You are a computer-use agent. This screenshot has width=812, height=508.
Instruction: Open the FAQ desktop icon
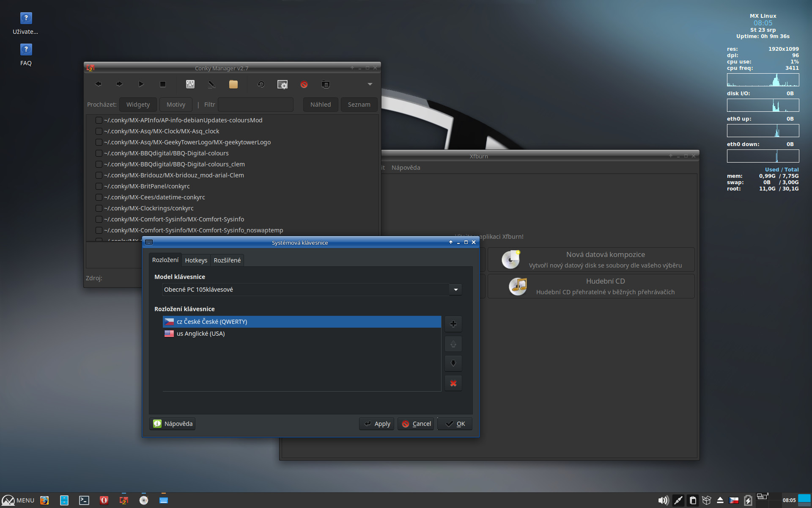[26, 55]
